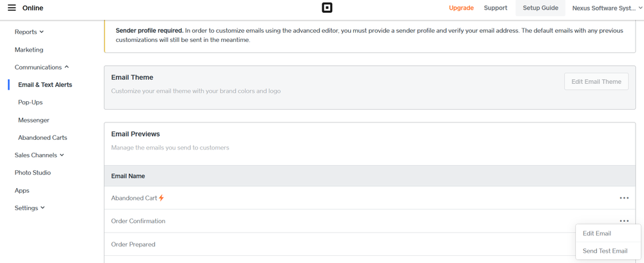Navigate to Abandoned Carts in sidebar
Image resolution: width=644 pixels, height=263 pixels.
pos(43,138)
